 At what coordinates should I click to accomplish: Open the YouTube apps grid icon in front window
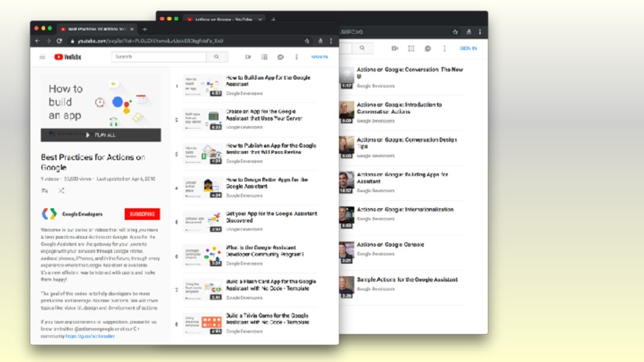click(x=265, y=57)
